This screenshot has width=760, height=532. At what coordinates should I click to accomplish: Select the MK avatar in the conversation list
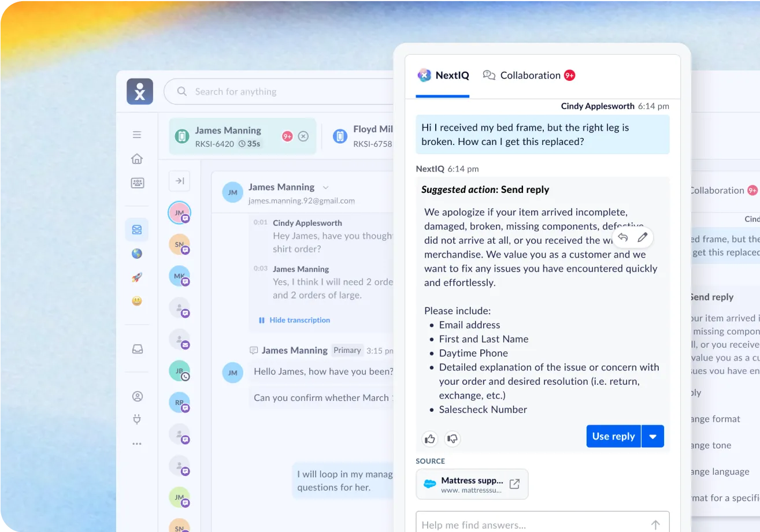click(179, 276)
